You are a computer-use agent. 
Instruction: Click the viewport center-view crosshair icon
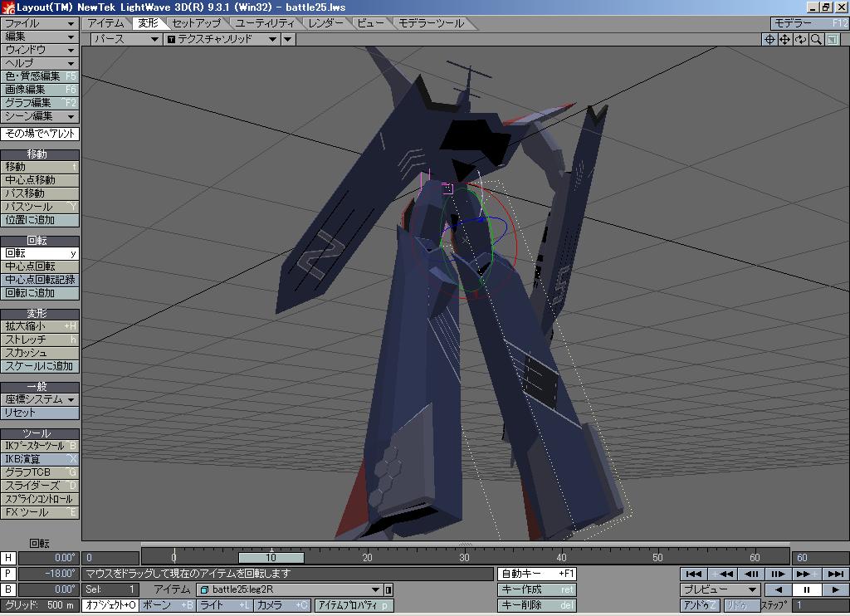coord(769,39)
